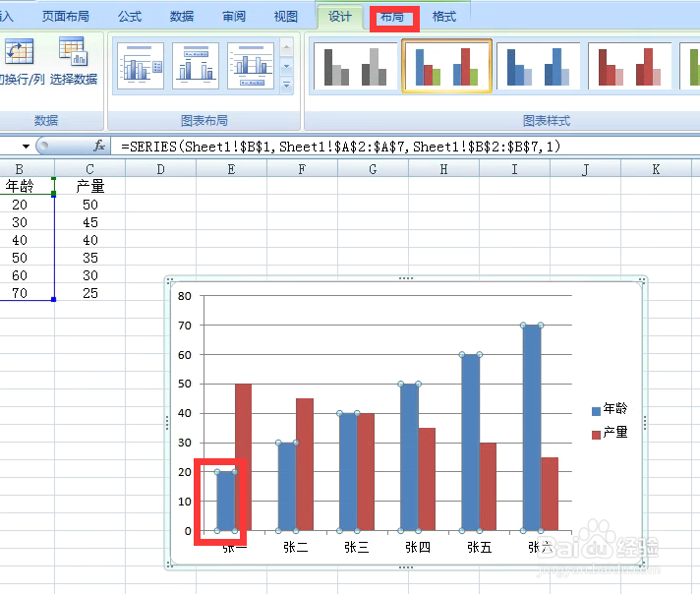The height and width of the screenshot is (594, 700).
Task: Switch to the 审阅 tab
Action: pyautogui.click(x=234, y=17)
